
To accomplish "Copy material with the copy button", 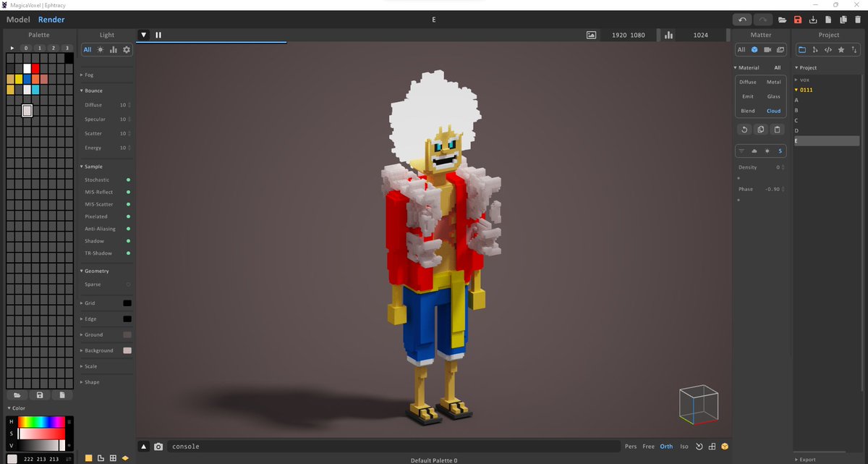I will click(761, 130).
